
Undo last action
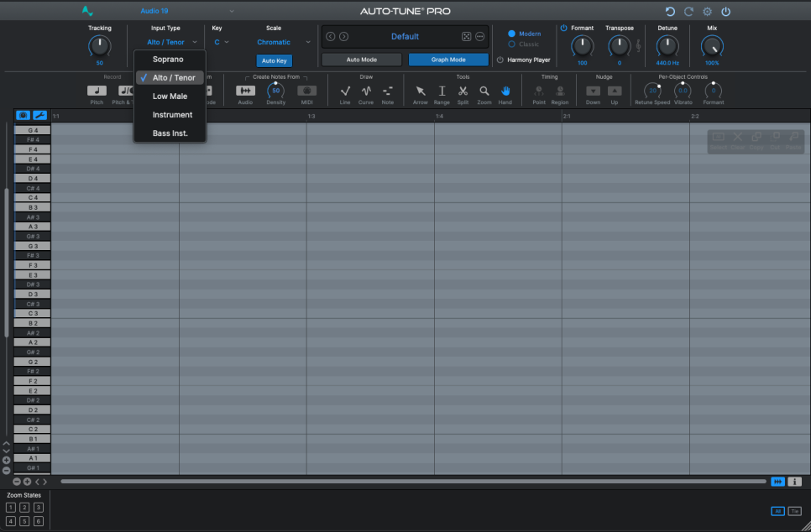pyautogui.click(x=670, y=12)
